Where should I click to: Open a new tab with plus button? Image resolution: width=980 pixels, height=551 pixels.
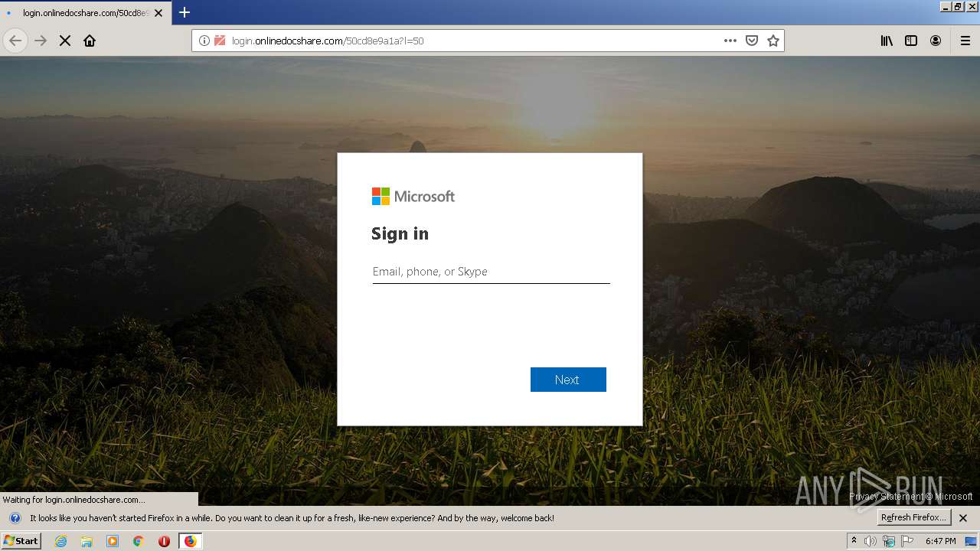coord(185,12)
